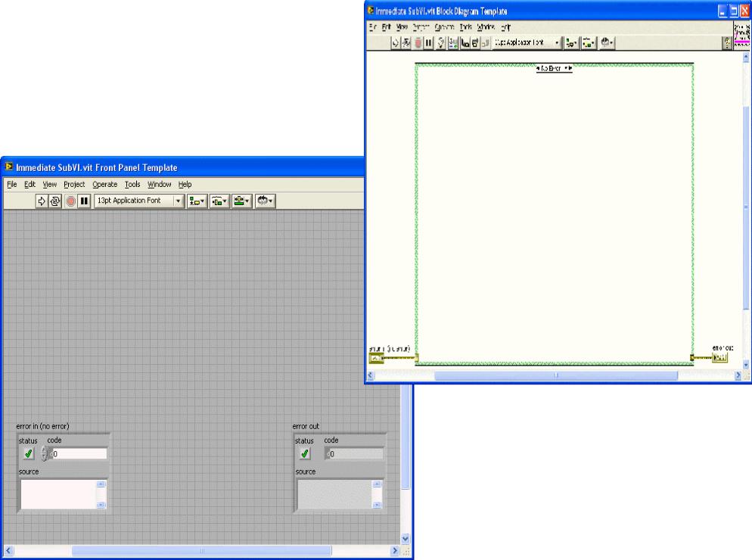This screenshot has height=560, width=752.
Task: Click Step Into in Block Diagram toolbar
Action: (465, 43)
